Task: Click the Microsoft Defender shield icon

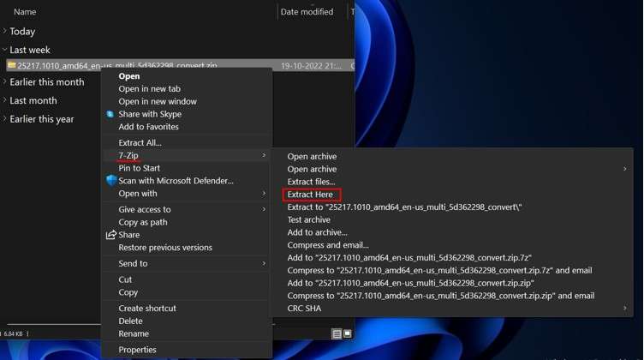Action: click(x=111, y=180)
